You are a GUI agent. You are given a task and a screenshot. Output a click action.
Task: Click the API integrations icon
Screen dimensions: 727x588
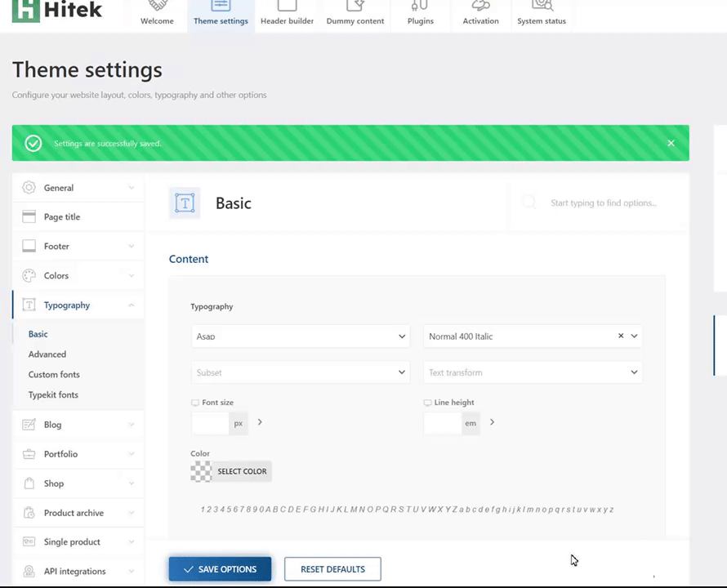[29, 571]
